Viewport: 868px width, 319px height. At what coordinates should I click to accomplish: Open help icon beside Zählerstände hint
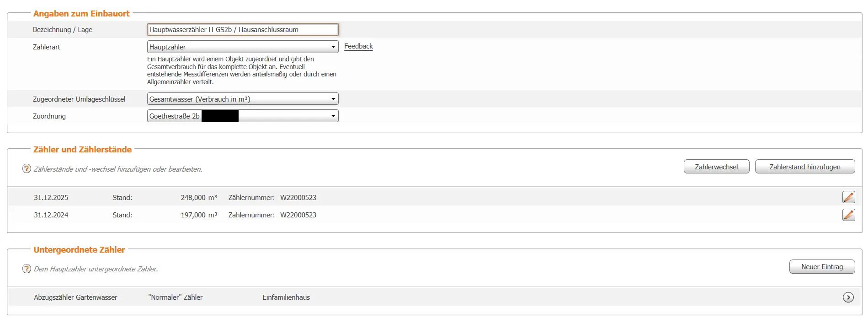pyautogui.click(x=27, y=169)
